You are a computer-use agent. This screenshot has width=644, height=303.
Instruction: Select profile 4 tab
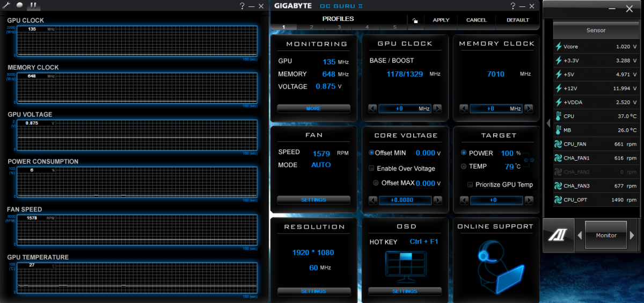(367, 27)
